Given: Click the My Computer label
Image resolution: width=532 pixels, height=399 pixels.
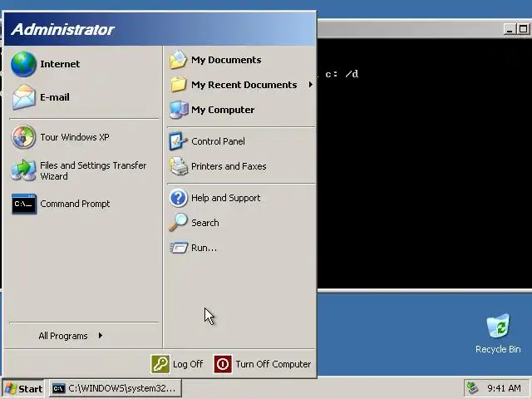Looking at the screenshot, I should [x=223, y=110].
